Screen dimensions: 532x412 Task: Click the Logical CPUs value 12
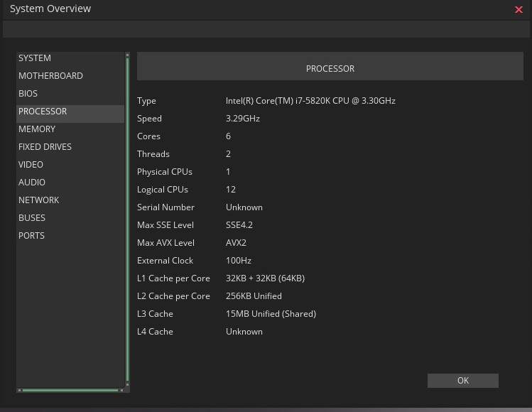point(231,190)
